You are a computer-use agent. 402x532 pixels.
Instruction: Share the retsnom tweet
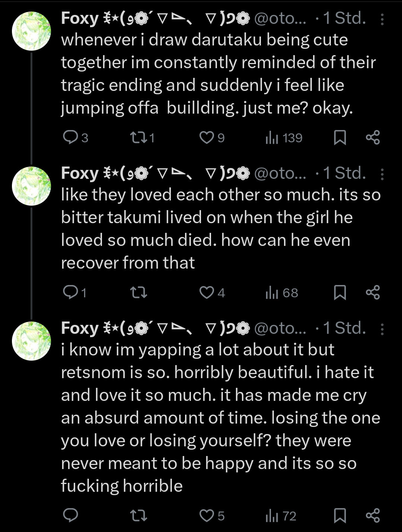tap(373, 515)
